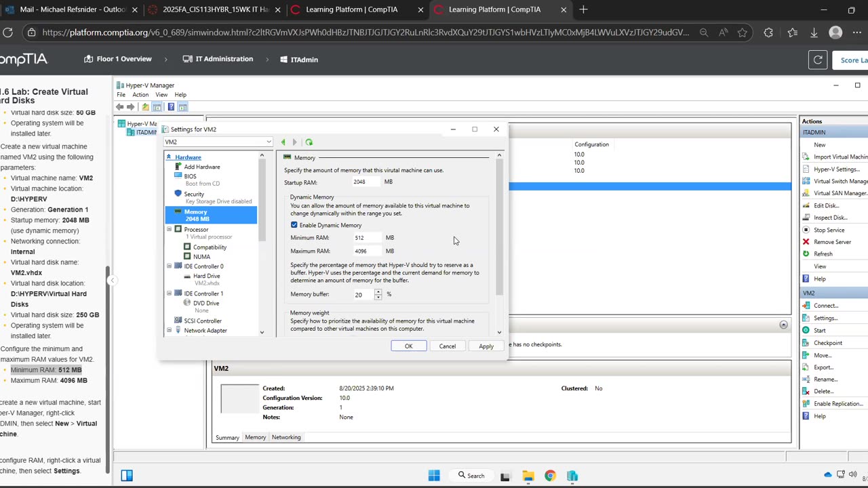Viewport: 868px width, 488px height.
Task: Collapse the Checkpoints pane chevron
Action: pos(783,325)
